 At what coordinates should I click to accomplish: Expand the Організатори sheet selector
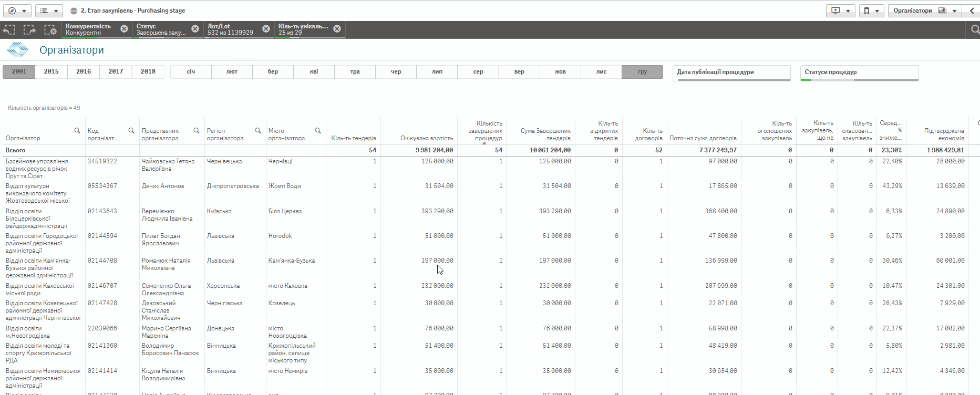[925, 11]
